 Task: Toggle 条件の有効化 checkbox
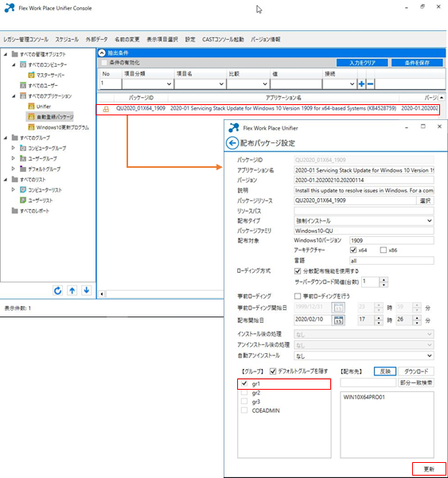pyautogui.click(x=104, y=63)
